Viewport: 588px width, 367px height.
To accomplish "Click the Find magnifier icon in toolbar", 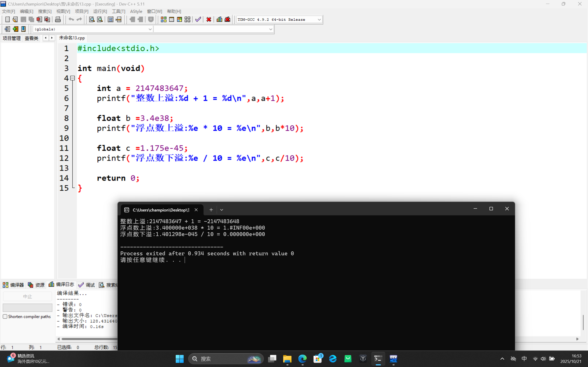I will (92, 19).
